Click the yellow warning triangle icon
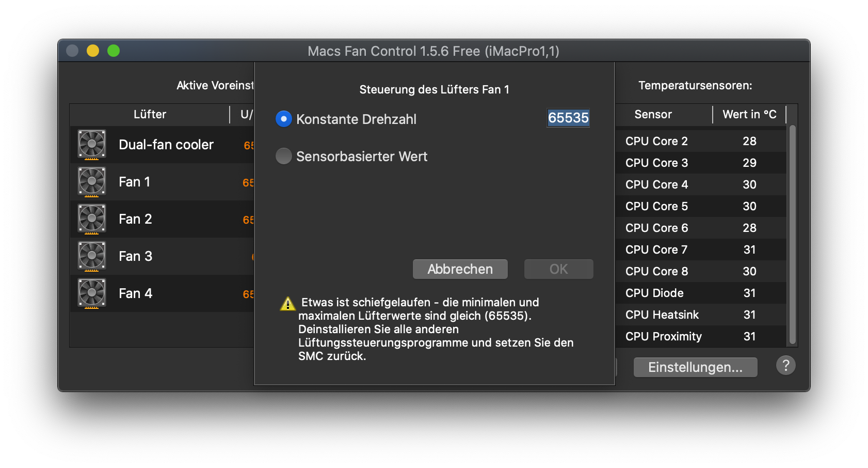 pos(287,304)
